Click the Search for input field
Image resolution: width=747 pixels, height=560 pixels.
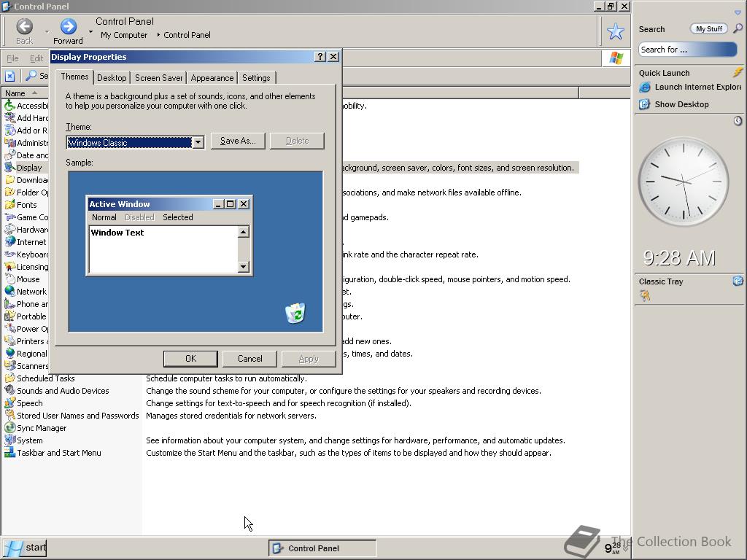pos(688,50)
